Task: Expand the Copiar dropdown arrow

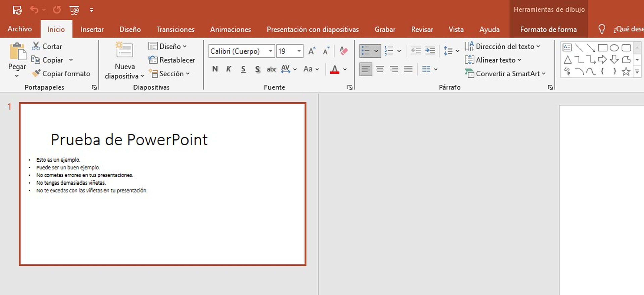Action: (71, 60)
